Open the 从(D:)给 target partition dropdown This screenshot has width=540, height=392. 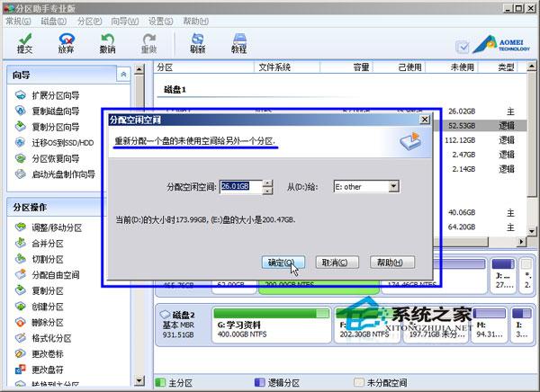point(393,186)
